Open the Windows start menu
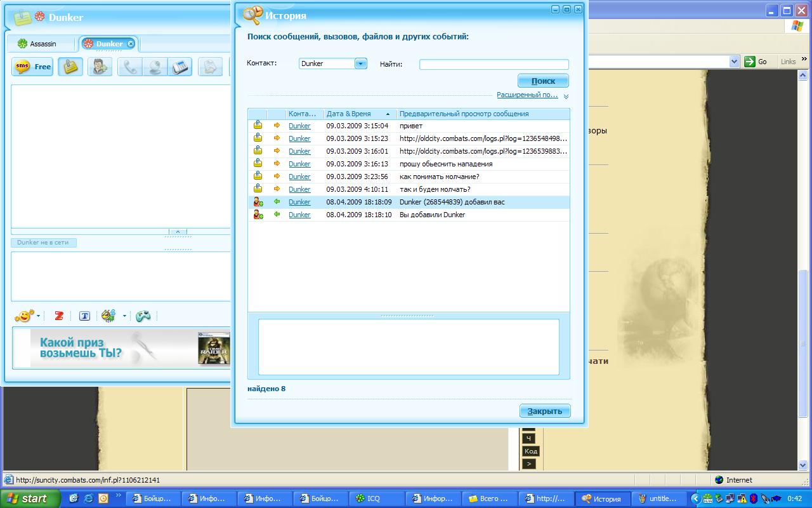 point(30,498)
